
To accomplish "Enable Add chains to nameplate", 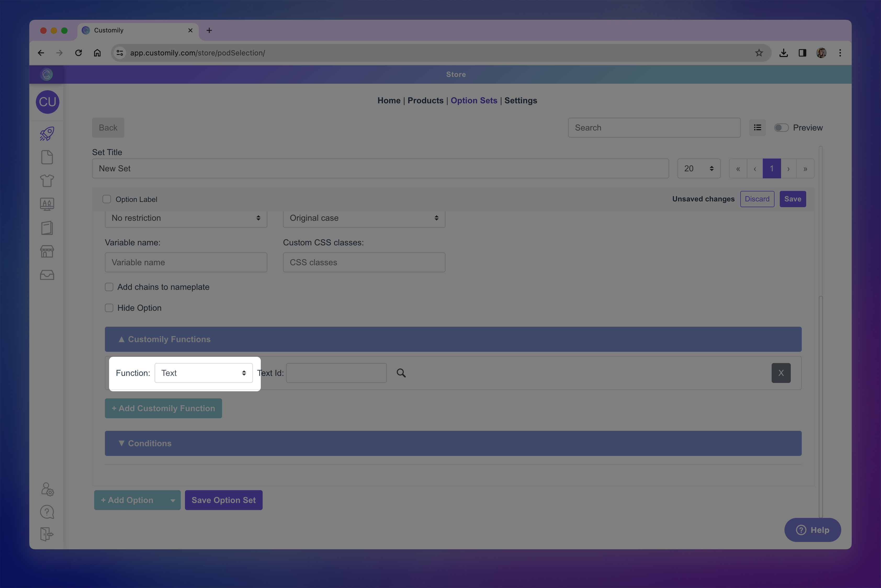I will (109, 287).
